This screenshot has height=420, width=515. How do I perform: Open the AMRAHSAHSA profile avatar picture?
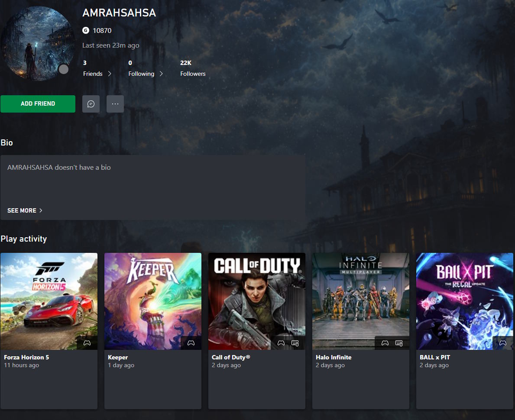coord(38,43)
